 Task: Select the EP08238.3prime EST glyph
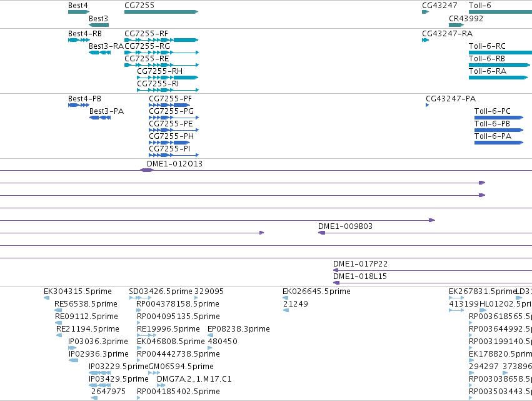click(210, 335)
